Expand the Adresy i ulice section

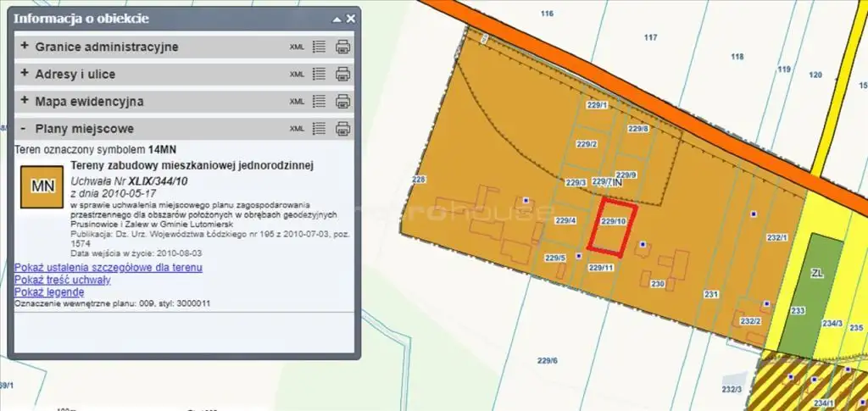click(x=25, y=74)
